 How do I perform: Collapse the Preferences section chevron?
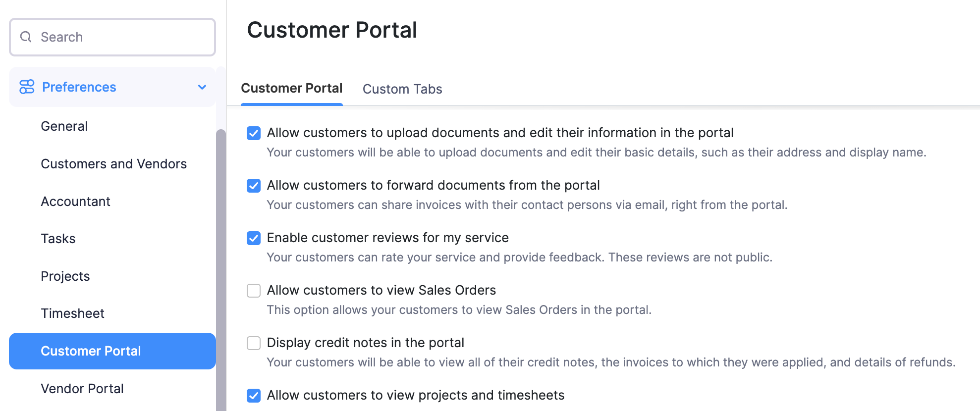click(x=202, y=87)
